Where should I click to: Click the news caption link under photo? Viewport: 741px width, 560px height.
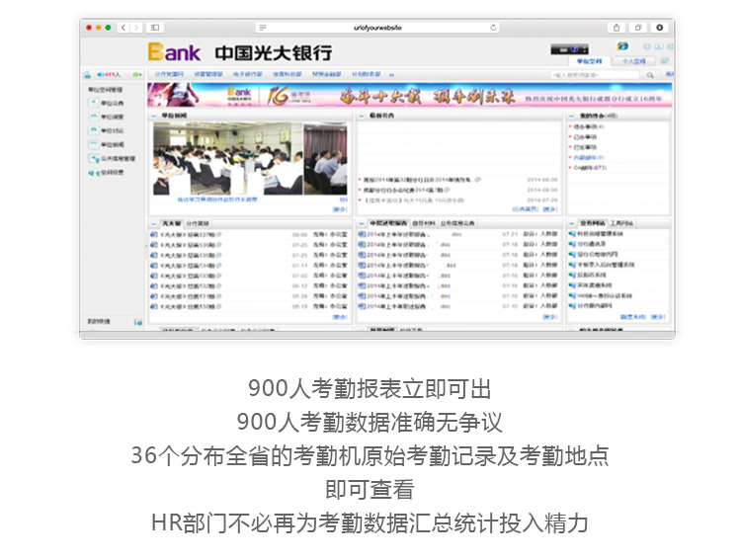(x=218, y=200)
